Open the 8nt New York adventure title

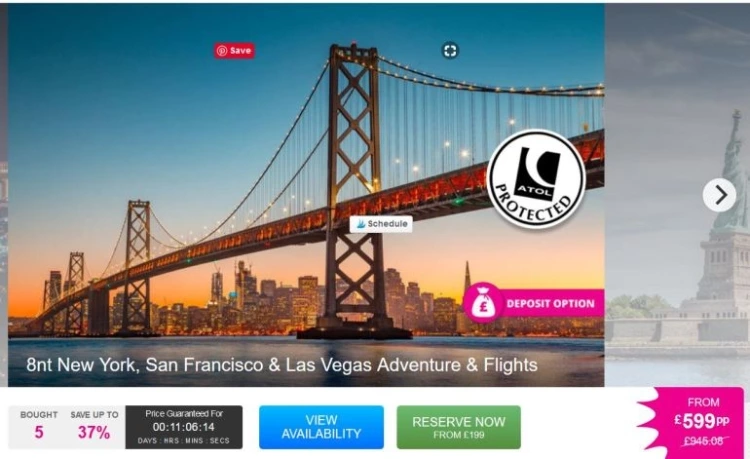[282, 365]
